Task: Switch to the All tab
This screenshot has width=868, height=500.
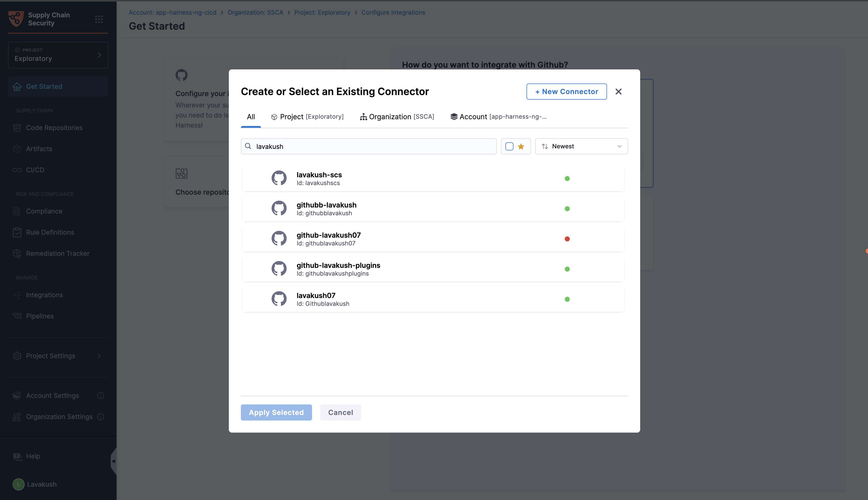Action: 251,117
